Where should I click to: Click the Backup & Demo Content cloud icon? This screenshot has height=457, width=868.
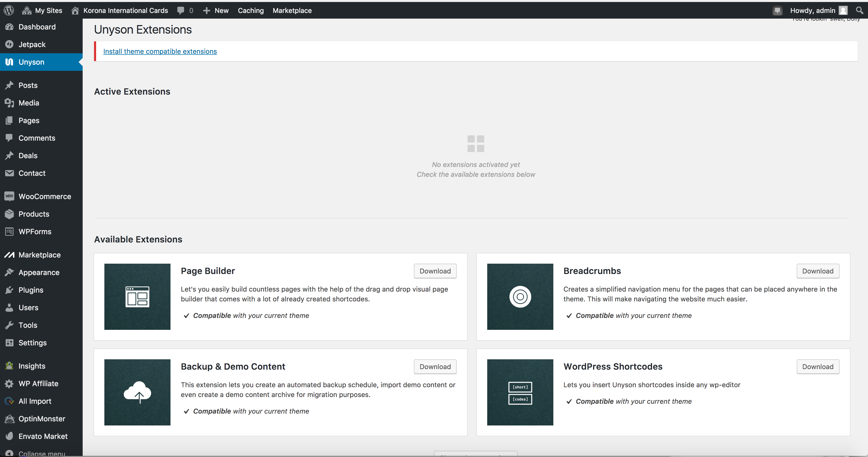pyautogui.click(x=137, y=392)
